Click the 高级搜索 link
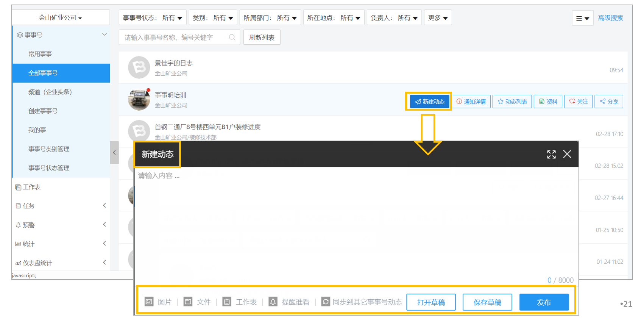644x319 pixels. pos(610,18)
